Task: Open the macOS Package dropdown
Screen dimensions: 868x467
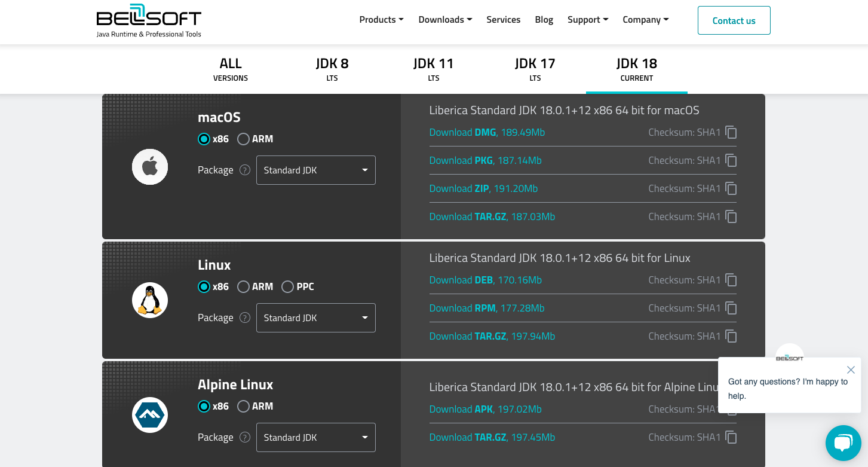Action: [316, 170]
